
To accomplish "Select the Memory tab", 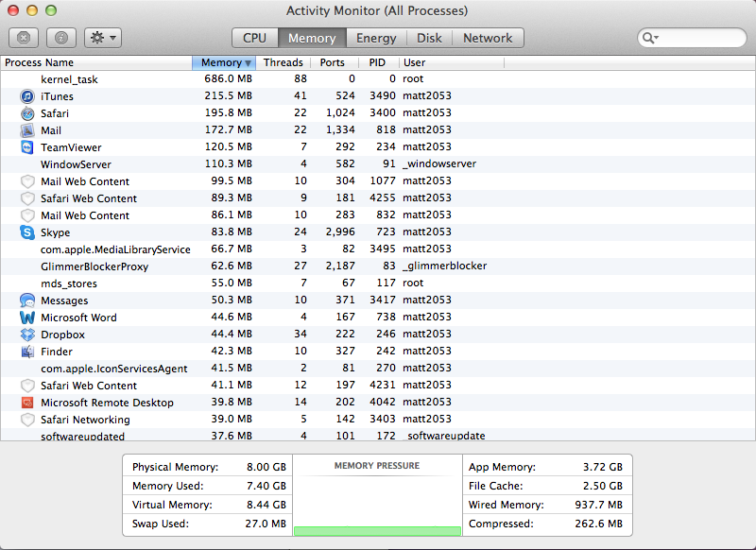I will click(x=312, y=38).
